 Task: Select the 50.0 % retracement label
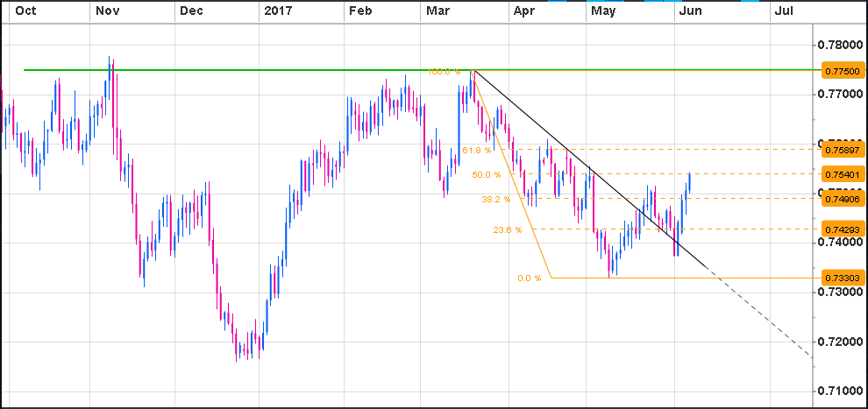click(486, 174)
